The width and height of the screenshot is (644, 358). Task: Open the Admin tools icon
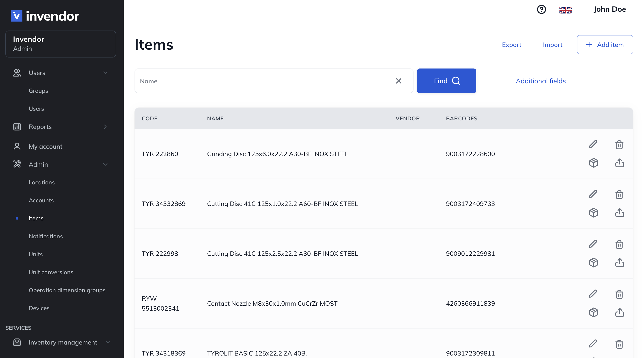pos(17,164)
